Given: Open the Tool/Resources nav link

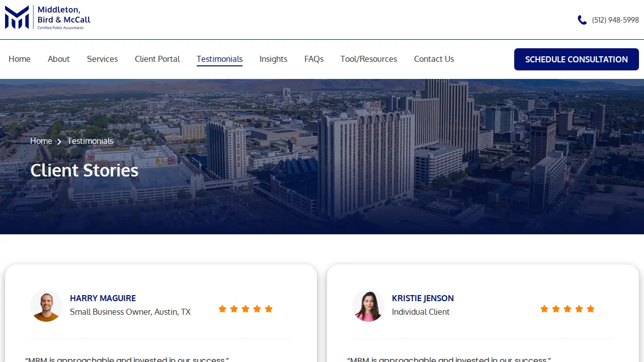Looking at the screenshot, I should (x=369, y=59).
